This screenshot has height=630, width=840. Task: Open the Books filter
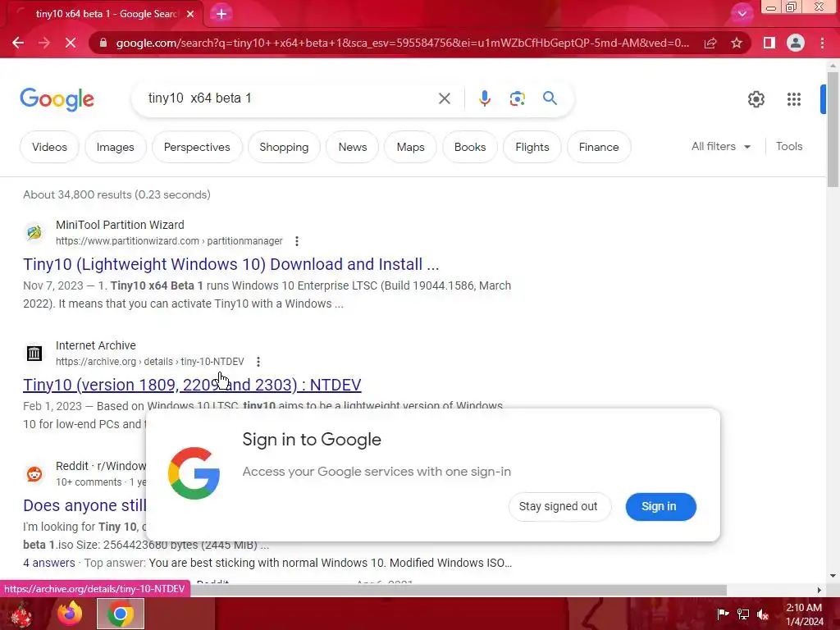[470, 147]
